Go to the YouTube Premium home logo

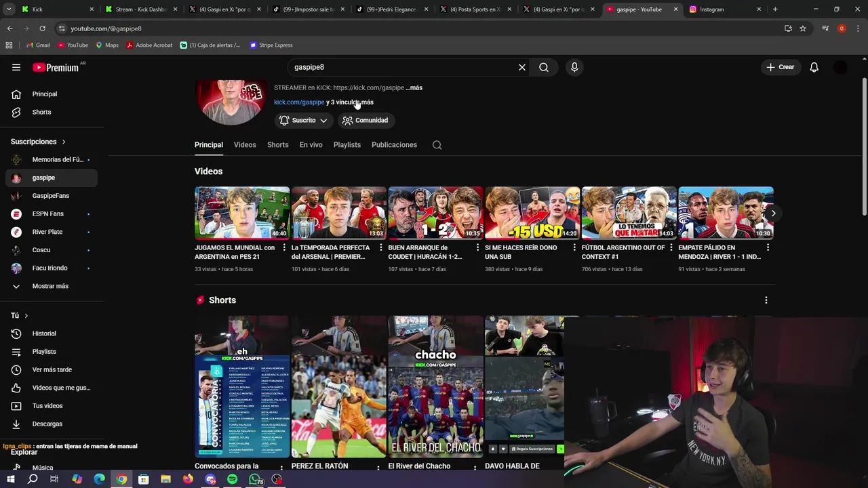56,67
